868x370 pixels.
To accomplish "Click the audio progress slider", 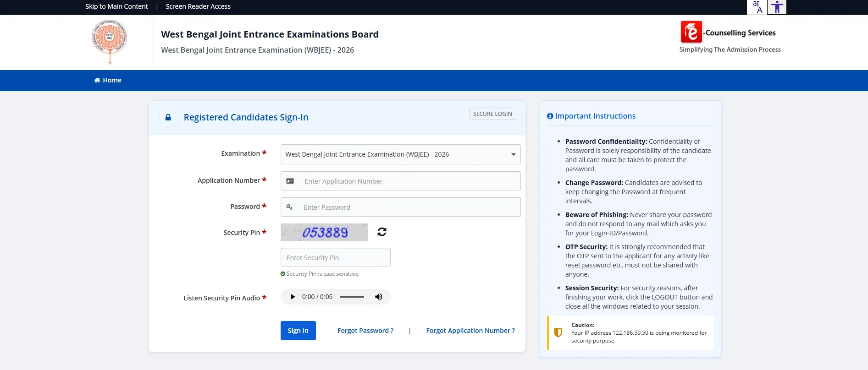I will (352, 297).
